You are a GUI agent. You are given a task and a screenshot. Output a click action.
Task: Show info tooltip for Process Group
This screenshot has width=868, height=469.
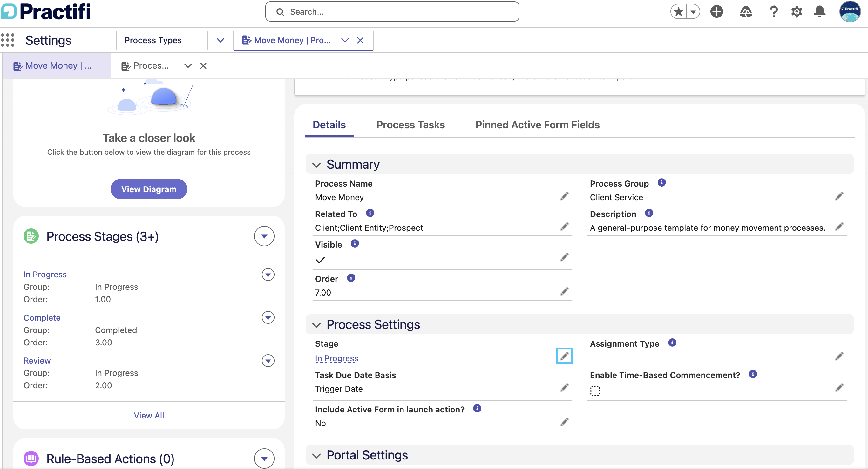pos(661,183)
